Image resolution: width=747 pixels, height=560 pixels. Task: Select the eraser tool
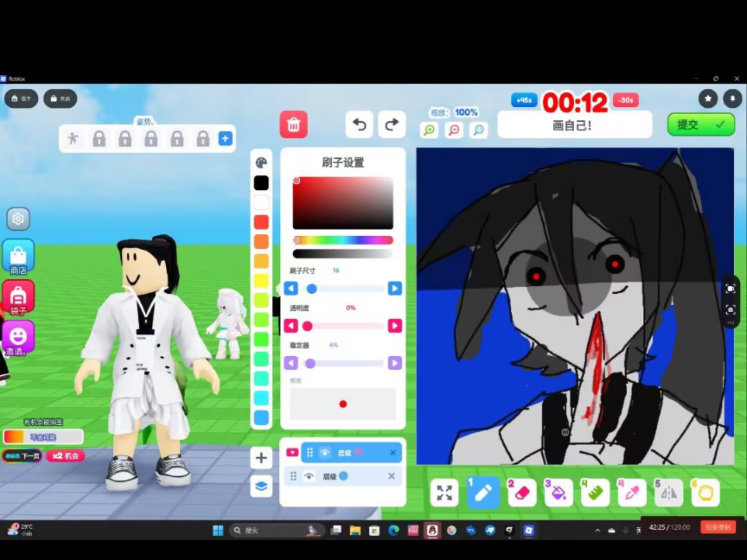click(522, 493)
